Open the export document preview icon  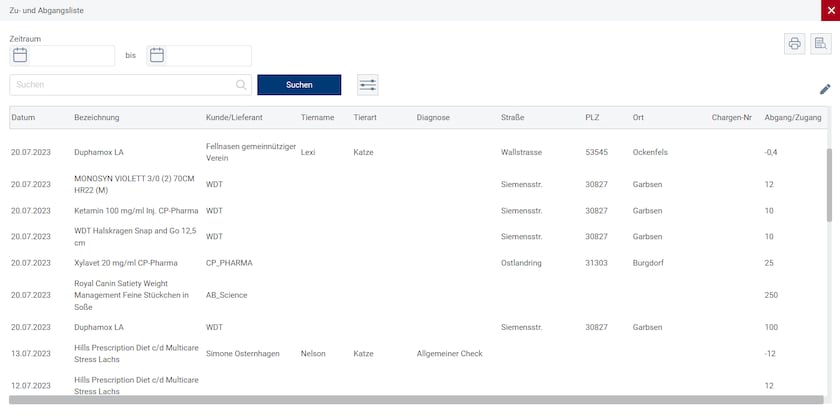point(820,44)
